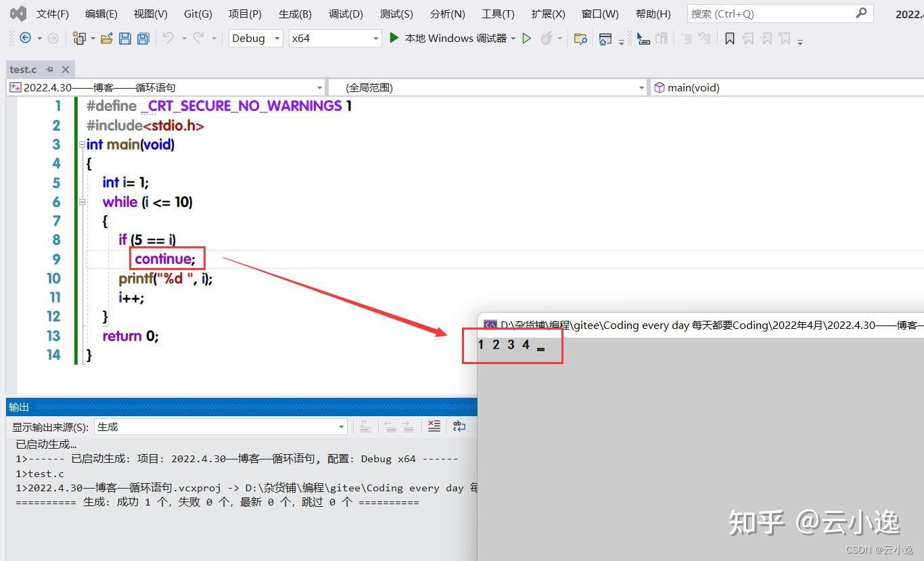Screen dimensions: 924x561
Task: Click the Save All icon
Action: coord(143,38)
